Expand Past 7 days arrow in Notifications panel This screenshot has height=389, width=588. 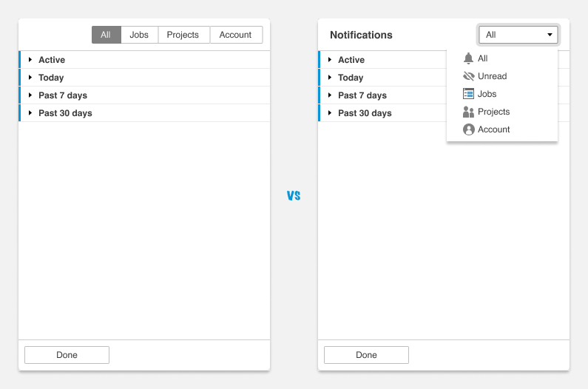(x=330, y=95)
